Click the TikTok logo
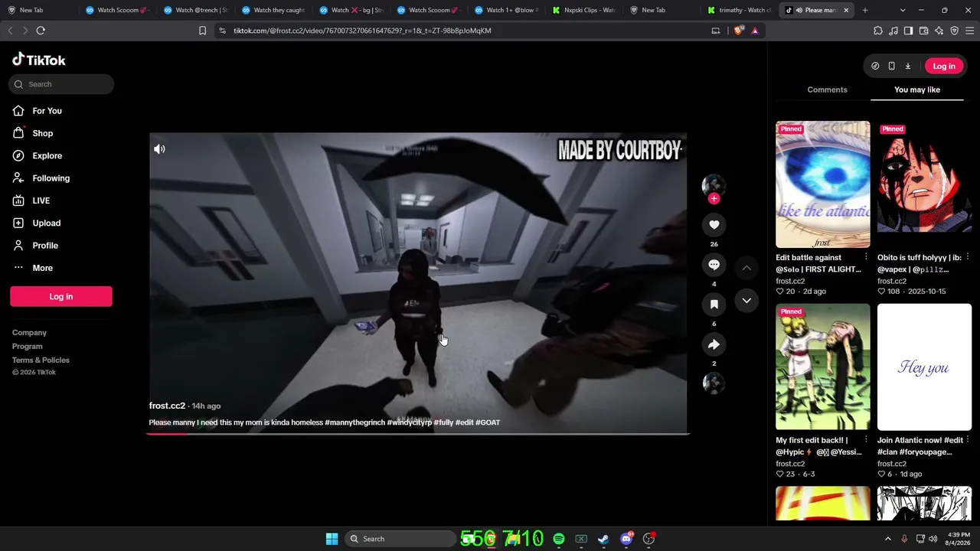 (x=39, y=60)
